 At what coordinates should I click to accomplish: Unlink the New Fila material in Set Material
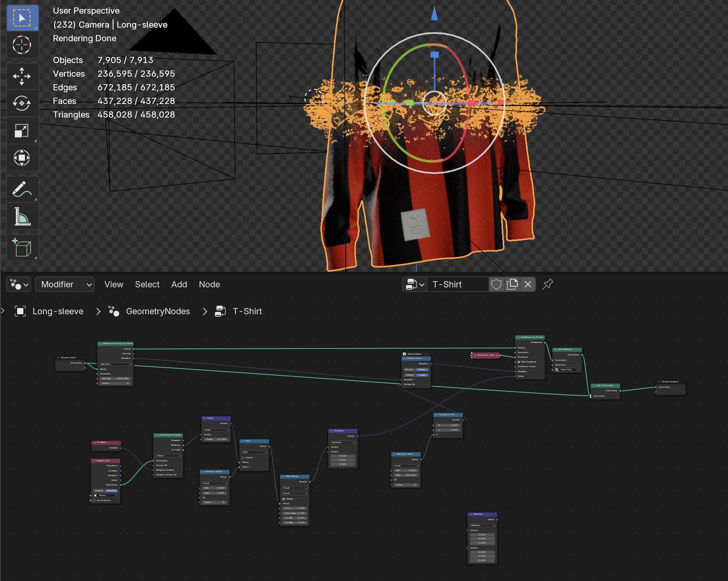578,370
